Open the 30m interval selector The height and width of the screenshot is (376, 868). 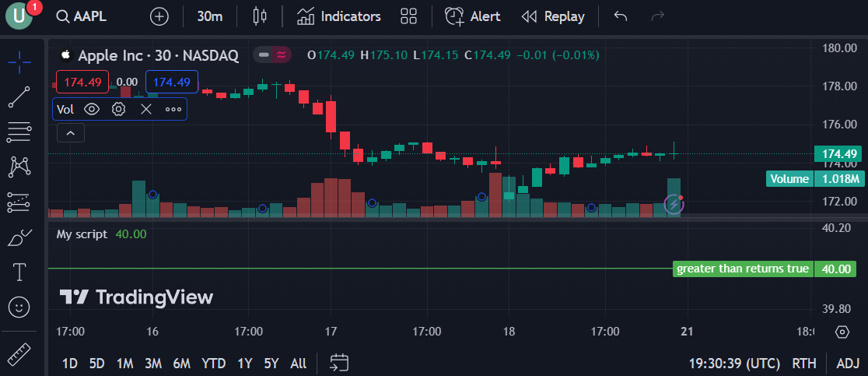point(210,16)
